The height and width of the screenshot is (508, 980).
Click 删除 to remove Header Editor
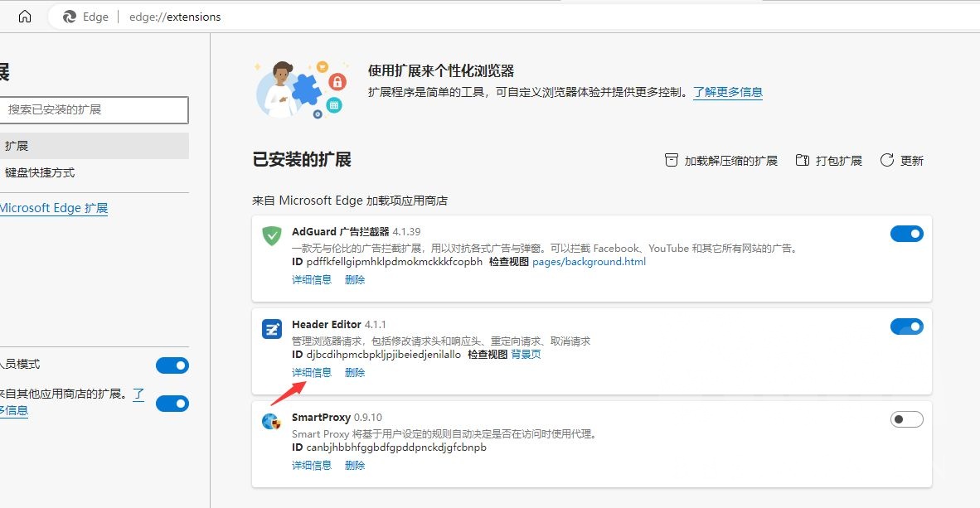pos(354,372)
